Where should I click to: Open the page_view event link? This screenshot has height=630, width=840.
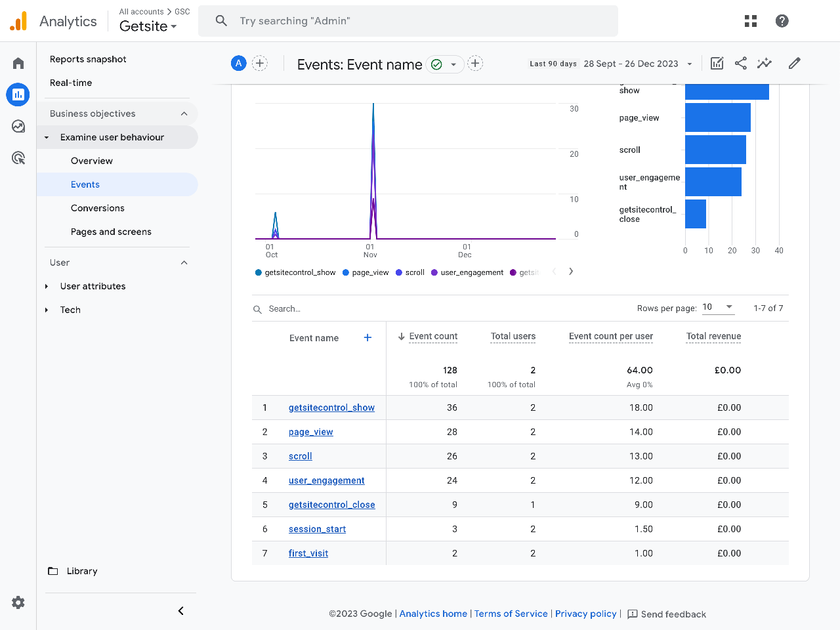pyautogui.click(x=310, y=432)
